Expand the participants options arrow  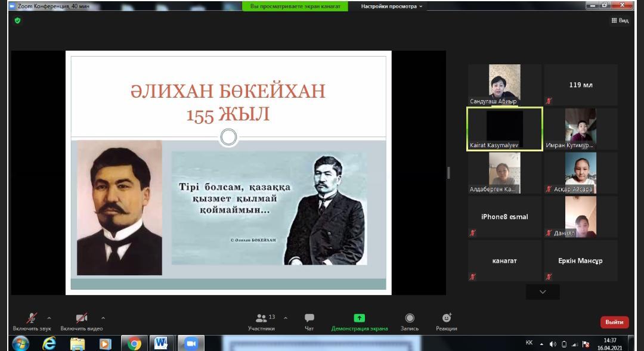click(286, 318)
